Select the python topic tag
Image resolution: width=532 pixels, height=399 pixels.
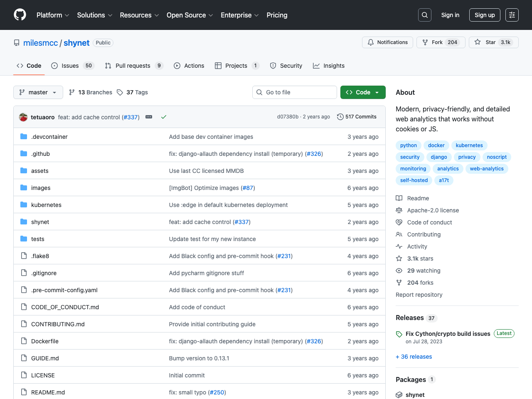pos(408,145)
